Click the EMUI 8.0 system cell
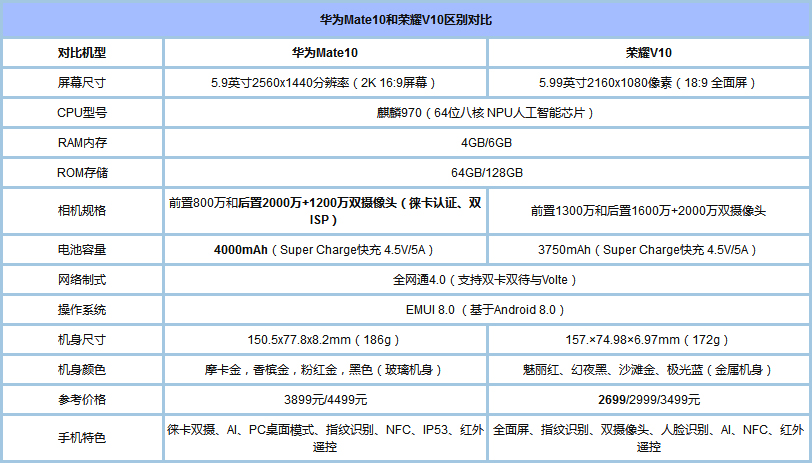 (x=487, y=310)
